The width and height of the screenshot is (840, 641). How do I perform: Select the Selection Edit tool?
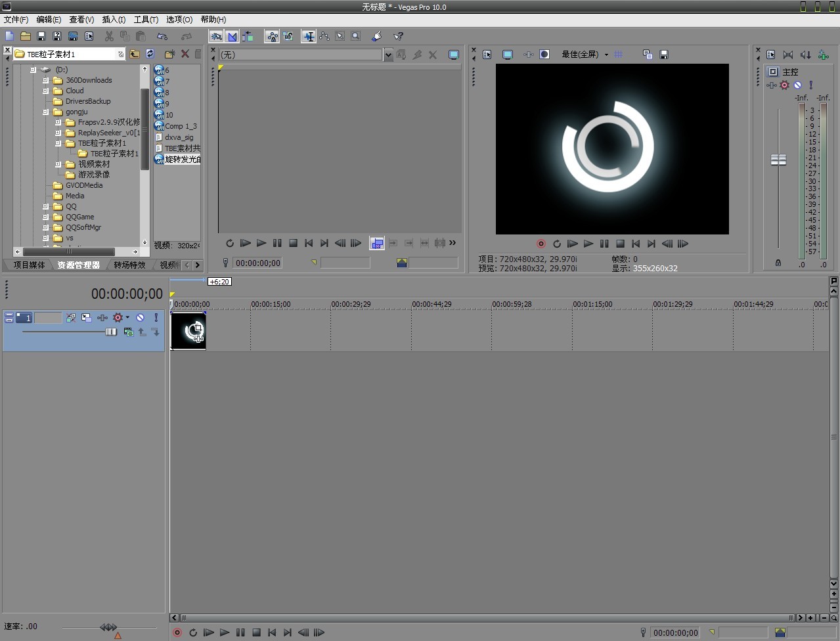coord(340,36)
